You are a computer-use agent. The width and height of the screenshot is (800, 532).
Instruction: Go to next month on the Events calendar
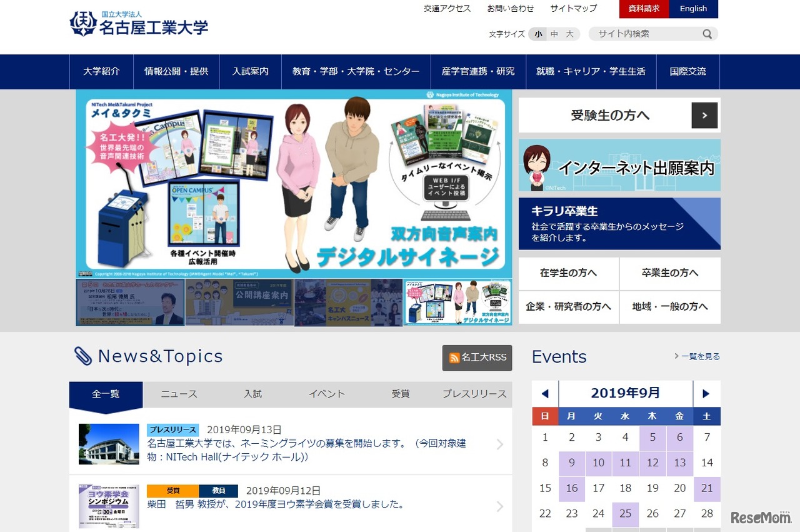tap(707, 393)
